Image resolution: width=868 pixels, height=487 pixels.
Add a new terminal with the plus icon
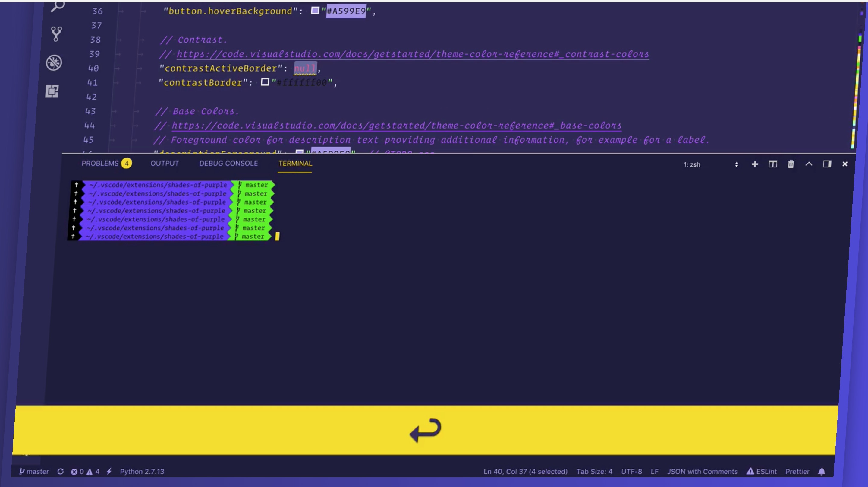pyautogui.click(x=755, y=164)
